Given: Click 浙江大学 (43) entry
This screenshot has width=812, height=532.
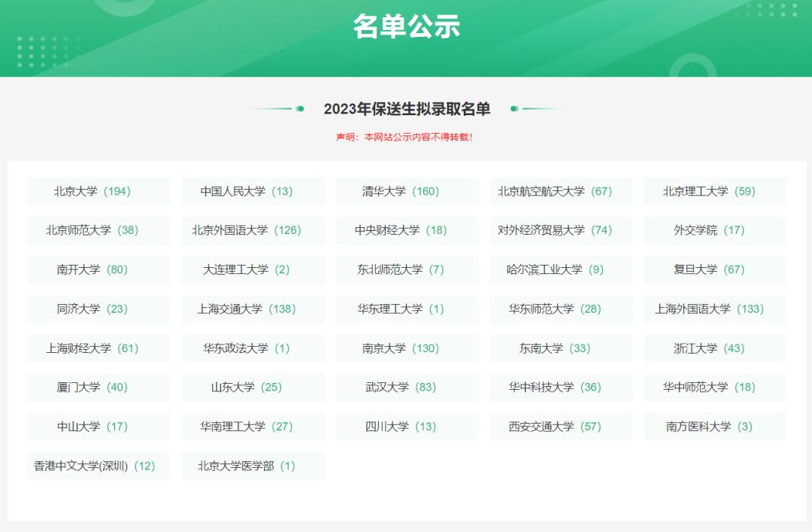Looking at the screenshot, I should tap(715, 348).
